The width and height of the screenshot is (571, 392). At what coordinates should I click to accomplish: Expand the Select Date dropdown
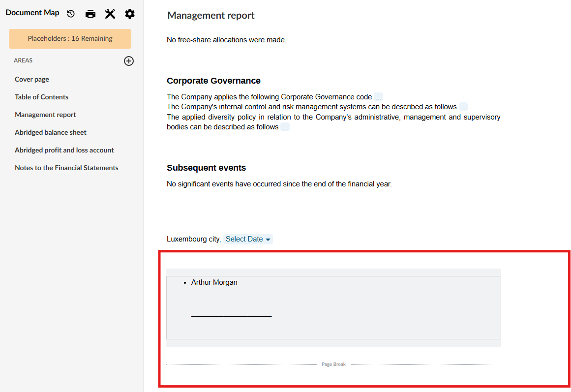[x=248, y=239]
